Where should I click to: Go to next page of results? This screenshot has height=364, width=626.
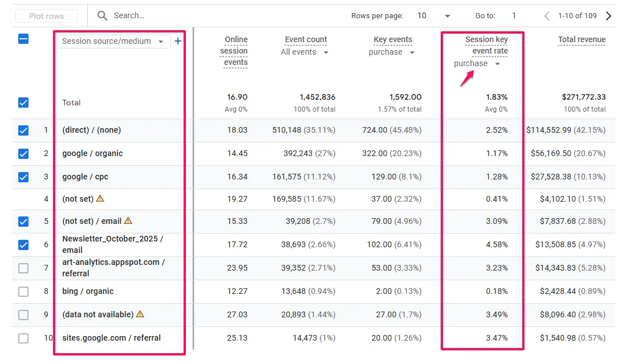click(x=608, y=16)
